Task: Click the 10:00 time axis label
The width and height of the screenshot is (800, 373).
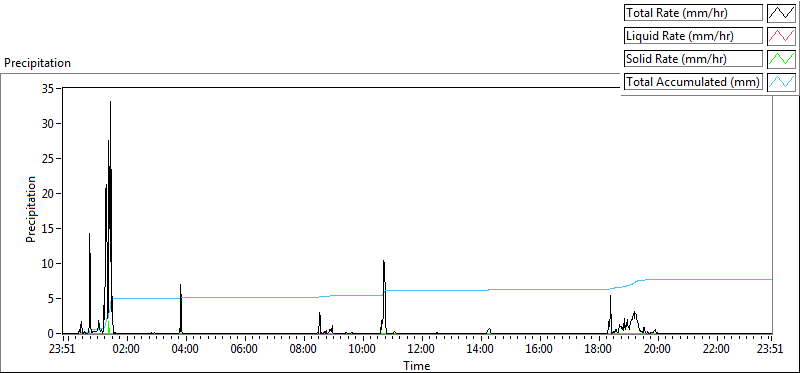Action: (362, 350)
